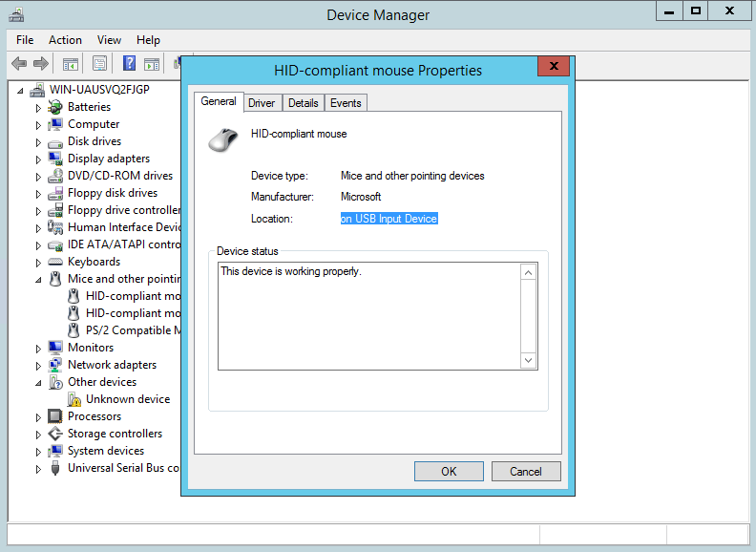Open the Action menu
The image size is (756, 552).
coord(65,40)
